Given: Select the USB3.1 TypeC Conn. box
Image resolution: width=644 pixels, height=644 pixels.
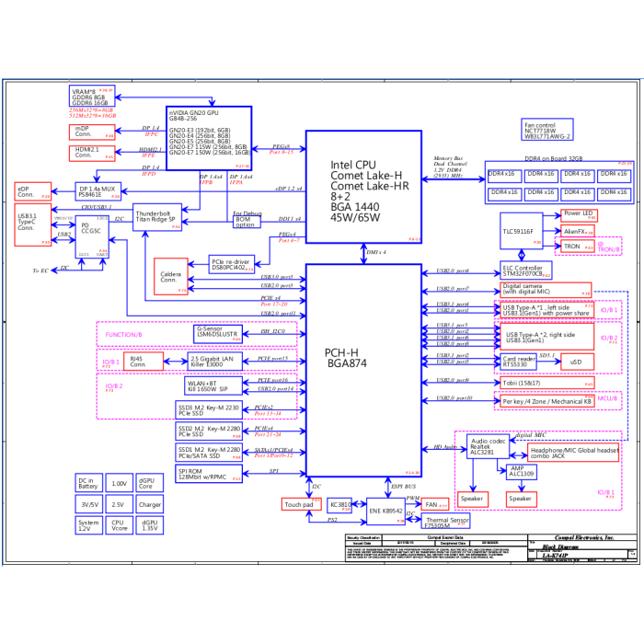Looking at the screenshot, I should click(x=33, y=224).
